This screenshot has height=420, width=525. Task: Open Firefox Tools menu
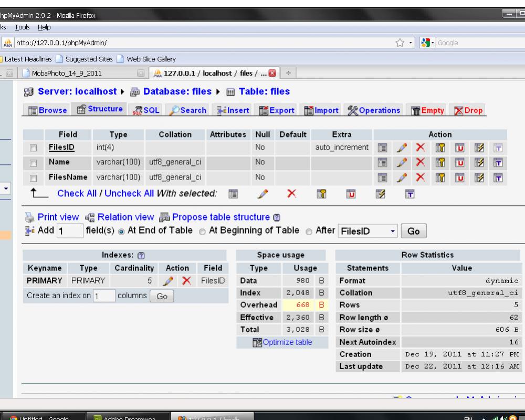pos(22,27)
